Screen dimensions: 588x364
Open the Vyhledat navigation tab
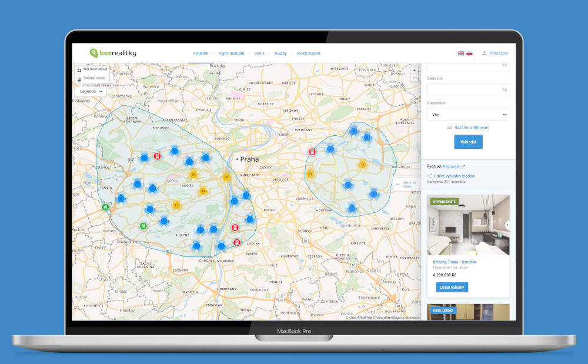click(201, 54)
